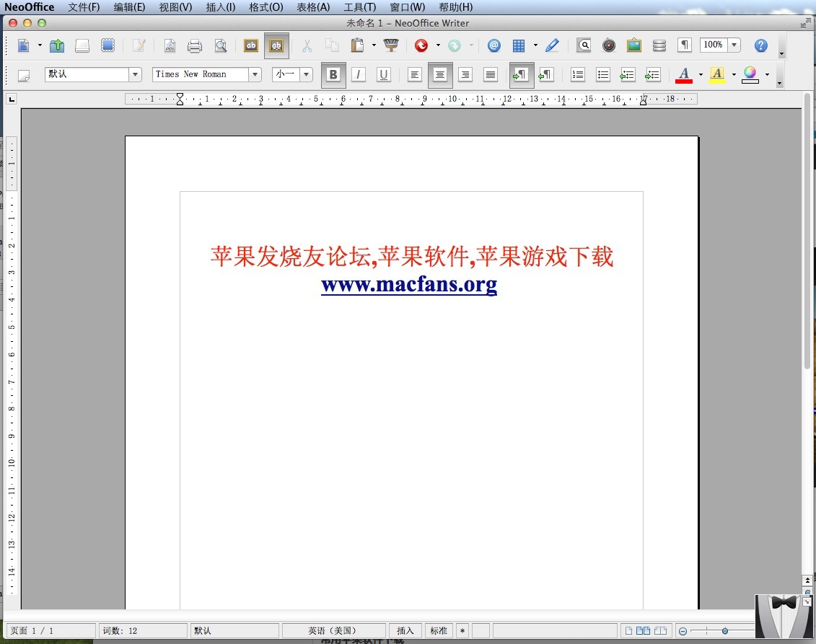Align the paragraph left
The width and height of the screenshot is (816, 644).
tap(414, 75)
